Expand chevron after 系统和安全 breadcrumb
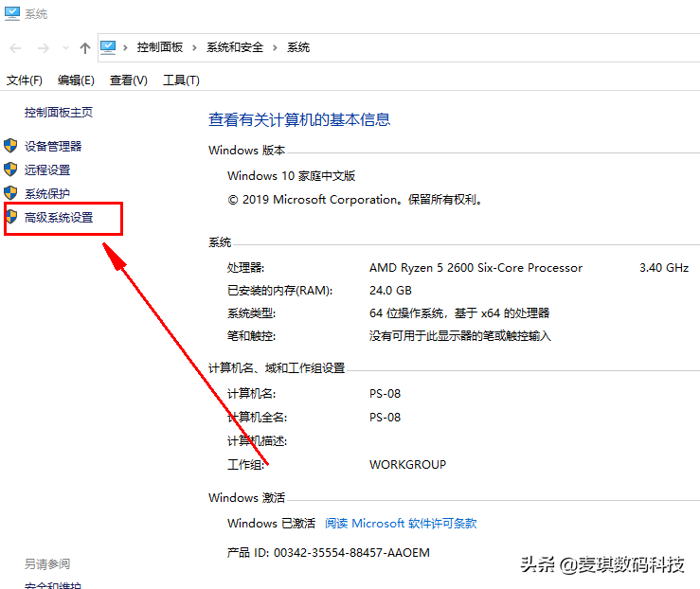 (x=275, y=47)
